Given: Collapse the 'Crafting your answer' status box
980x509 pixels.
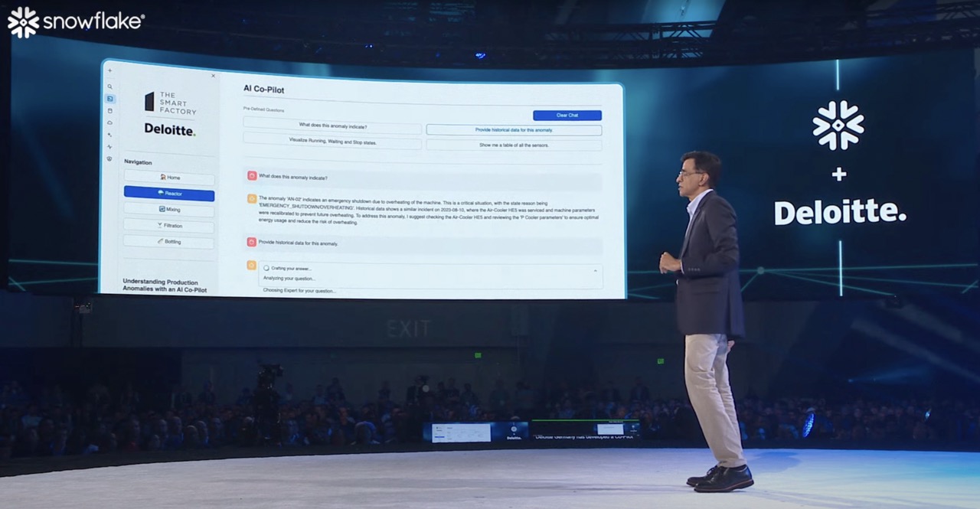Looking at the screenshot, I should 595,271.
